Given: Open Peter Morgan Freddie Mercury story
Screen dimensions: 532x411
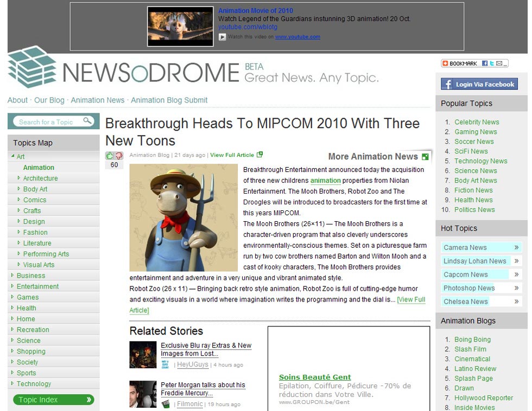Looking at the screenshot, I should [203, 389].
